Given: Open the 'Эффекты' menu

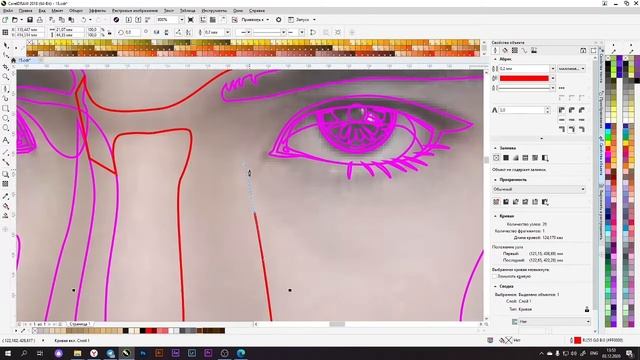Looking at the screenshot, I should coord(97,11).
